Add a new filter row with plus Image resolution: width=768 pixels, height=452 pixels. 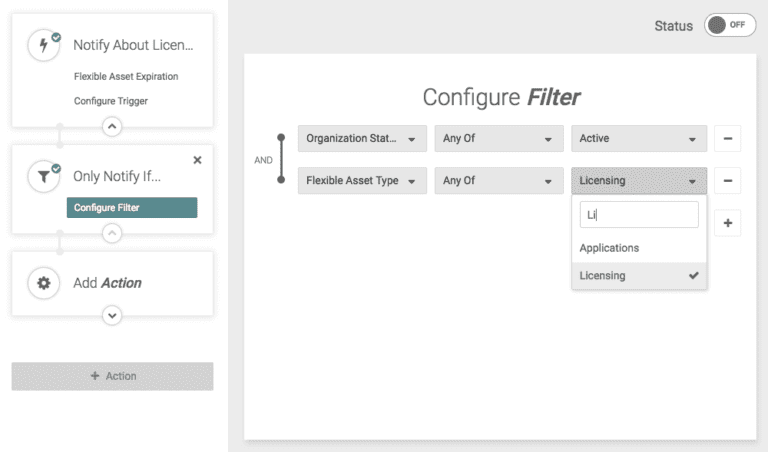[x=727, y=223]
